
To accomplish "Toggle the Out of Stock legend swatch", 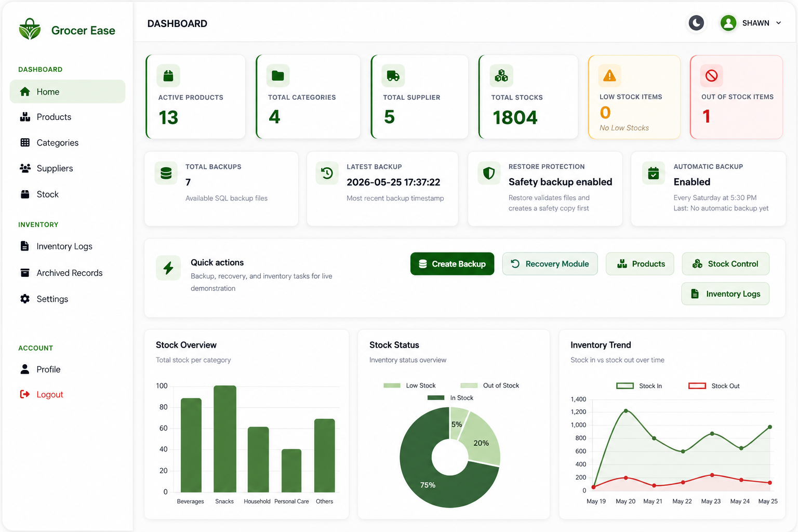I will coord(469,385).
